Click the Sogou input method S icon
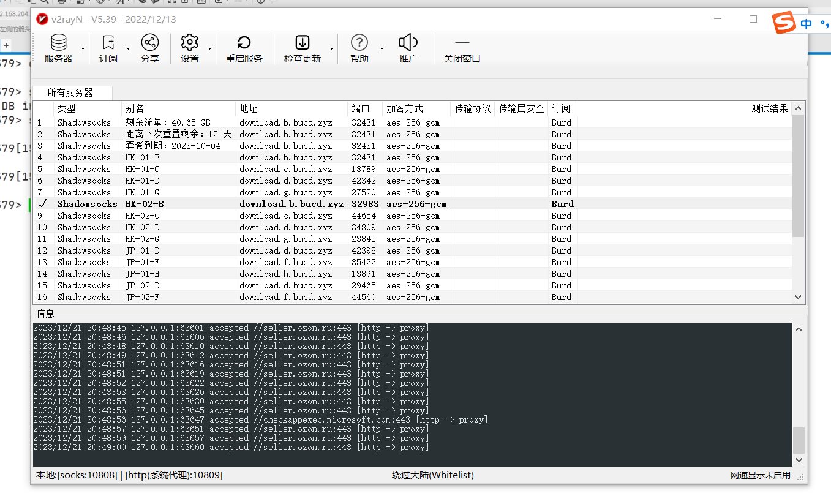Viewport: 831px width, 504px height. (783, 23)
